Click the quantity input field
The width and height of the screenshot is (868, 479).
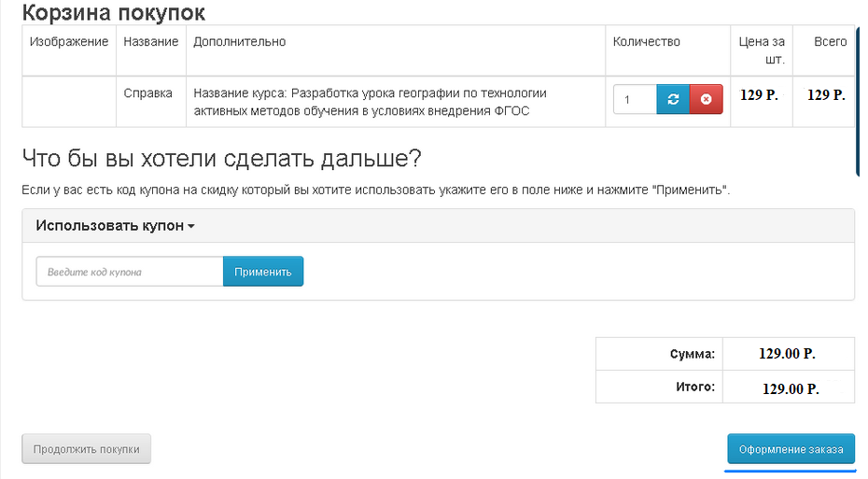pos(635,99)
